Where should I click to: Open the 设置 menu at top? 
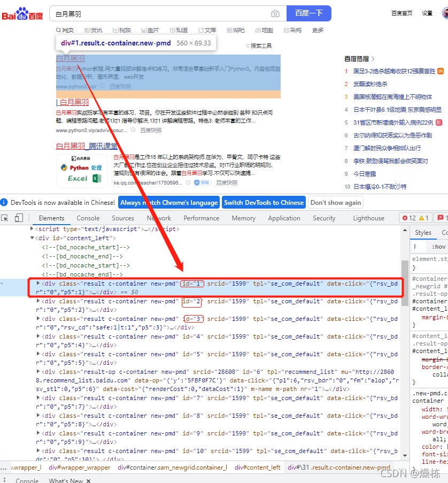427,13
